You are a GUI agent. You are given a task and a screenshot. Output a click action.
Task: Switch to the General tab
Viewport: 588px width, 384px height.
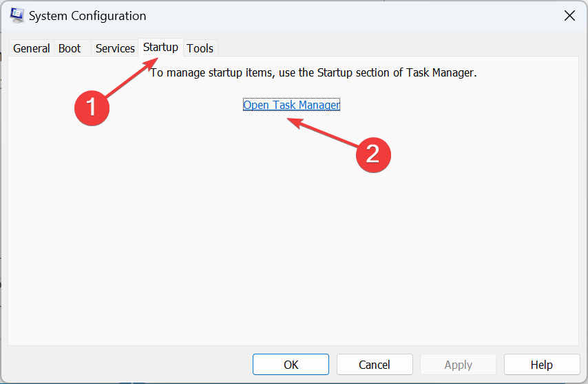tap(32, 48)
